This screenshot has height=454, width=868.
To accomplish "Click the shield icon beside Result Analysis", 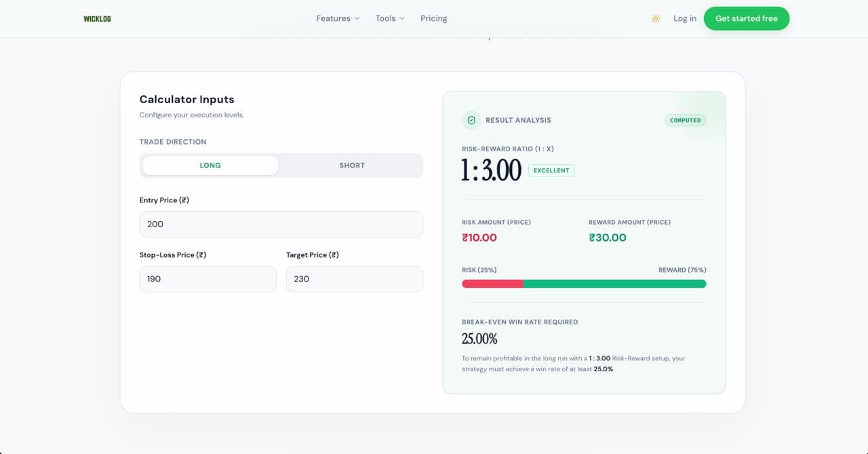I will coord(471,120).
